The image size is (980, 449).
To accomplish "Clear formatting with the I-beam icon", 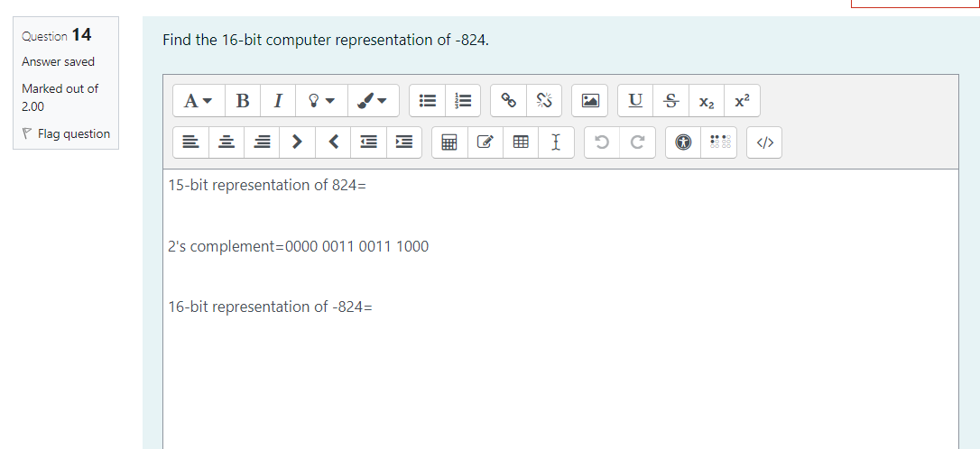I will coord(556,142).
